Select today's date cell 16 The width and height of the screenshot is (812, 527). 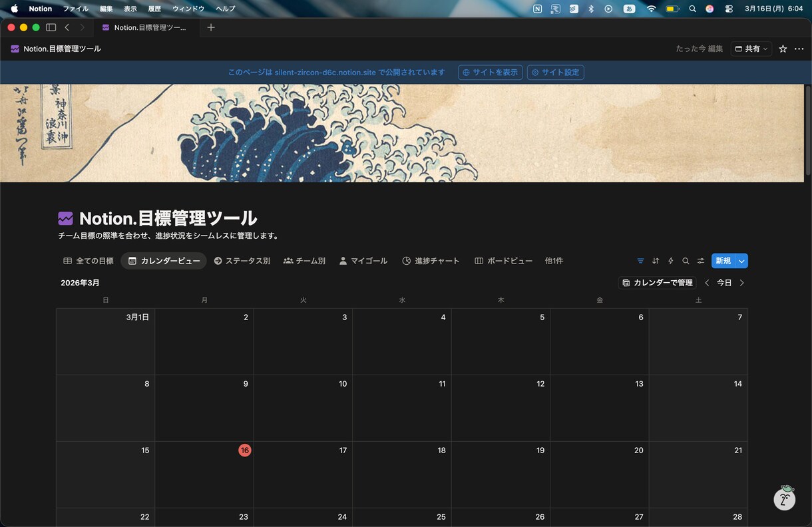(x=204, y=474)
